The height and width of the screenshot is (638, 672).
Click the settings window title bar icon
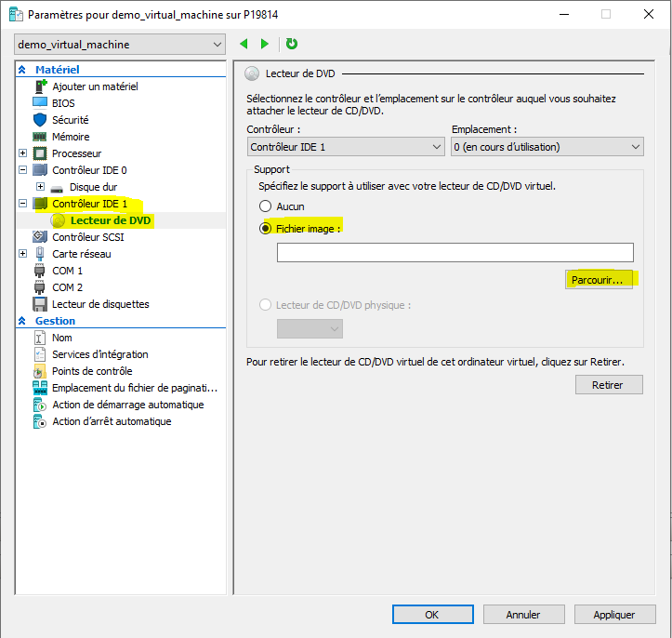coord(17,15)
